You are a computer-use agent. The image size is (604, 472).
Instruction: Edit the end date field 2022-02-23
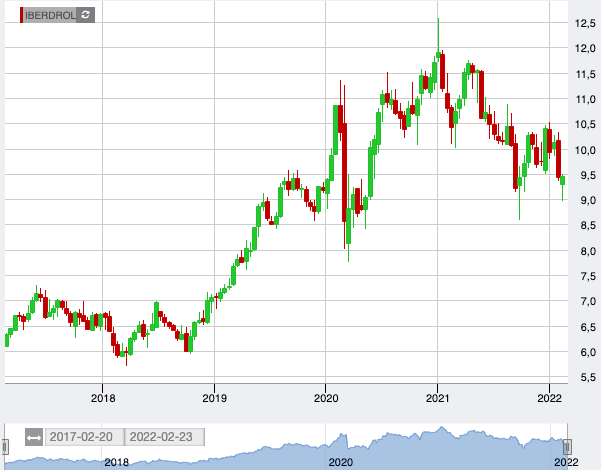164,437
